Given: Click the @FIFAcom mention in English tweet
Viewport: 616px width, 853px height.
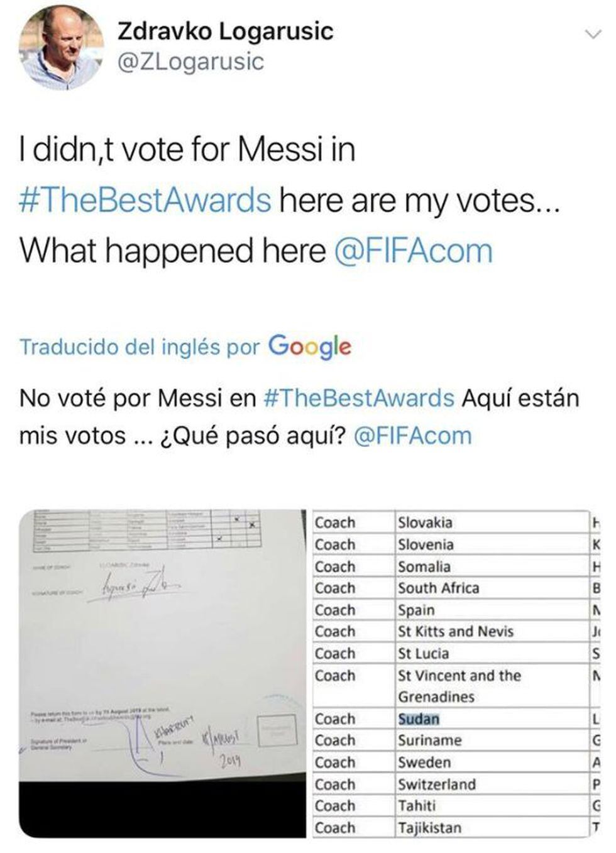Looking at the screenshot, I should pyautogui.click(x=414, y=250).
